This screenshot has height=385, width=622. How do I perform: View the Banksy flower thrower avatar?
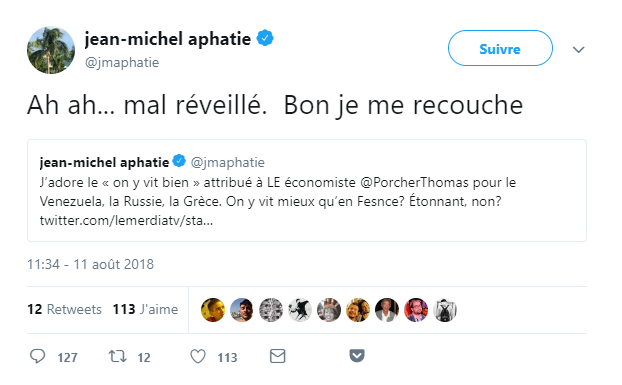pos(300,310)
